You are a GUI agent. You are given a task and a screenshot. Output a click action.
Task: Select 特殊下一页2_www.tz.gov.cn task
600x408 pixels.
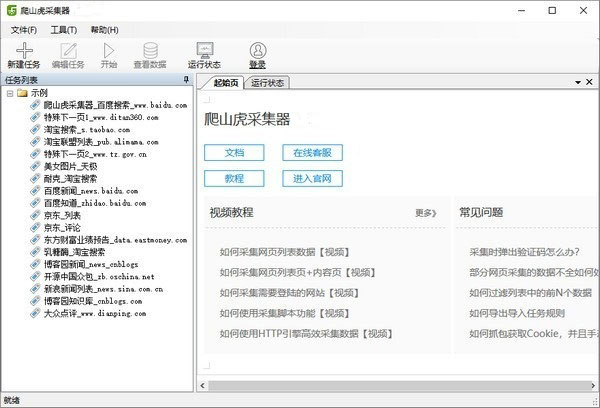click(x=95, y=154)
